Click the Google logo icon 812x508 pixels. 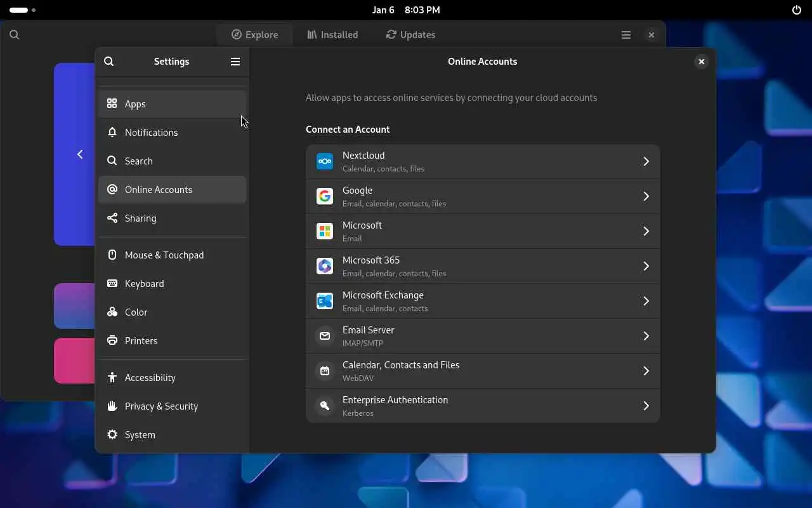pyautogui.click(x=325, y=196)
